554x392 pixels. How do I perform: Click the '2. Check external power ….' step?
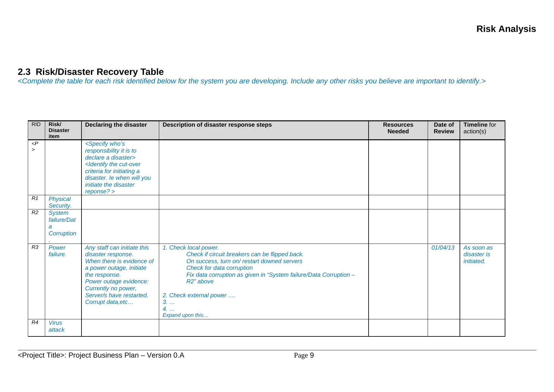(x=199, y=295)
